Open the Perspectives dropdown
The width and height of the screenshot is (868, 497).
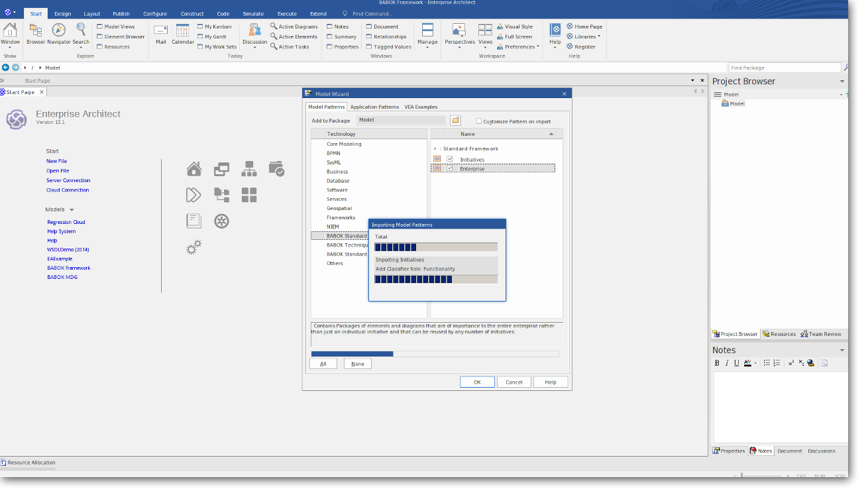tap(459, 42)
